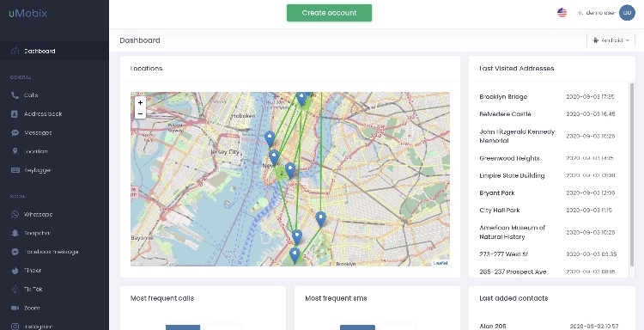The height and width of the screenshot is (330, 644).
Task: Open the Android device dropdown
Action: 611,40
